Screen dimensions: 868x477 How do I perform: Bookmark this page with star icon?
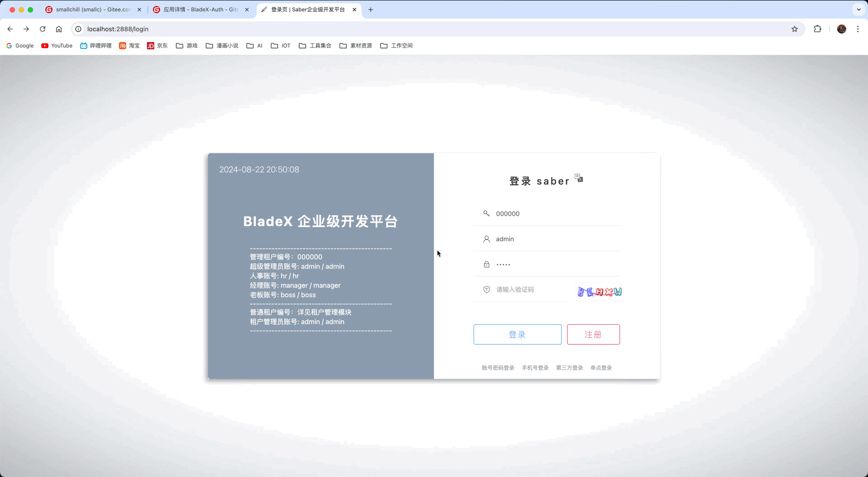[795, 29]
